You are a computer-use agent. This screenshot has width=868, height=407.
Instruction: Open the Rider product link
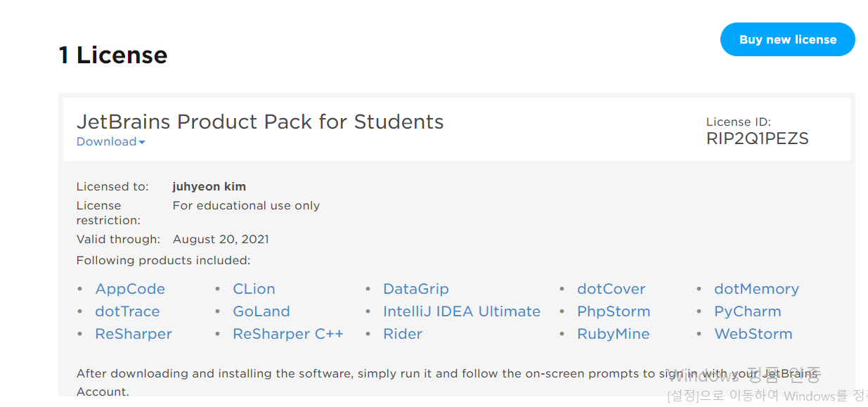[402, 334]
